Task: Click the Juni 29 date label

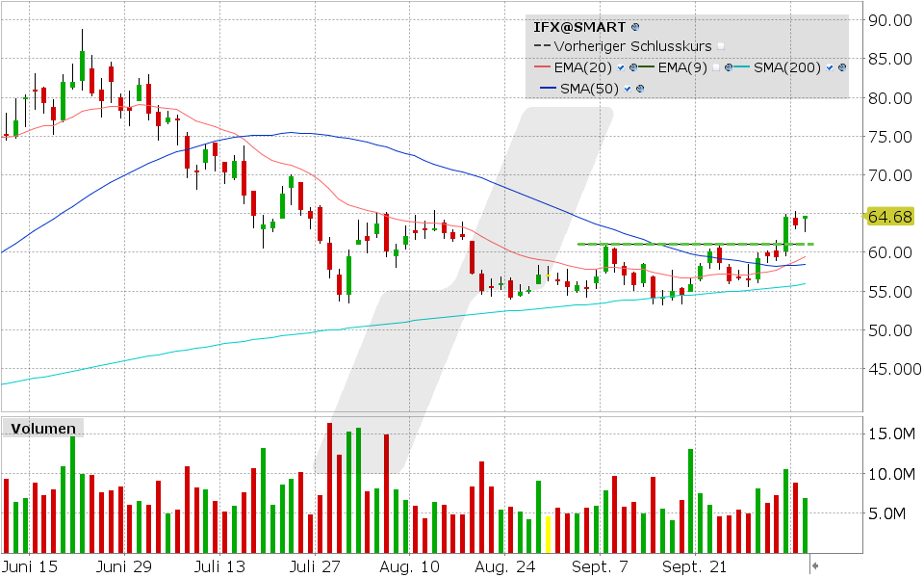Action: click(x=124, y=566)
